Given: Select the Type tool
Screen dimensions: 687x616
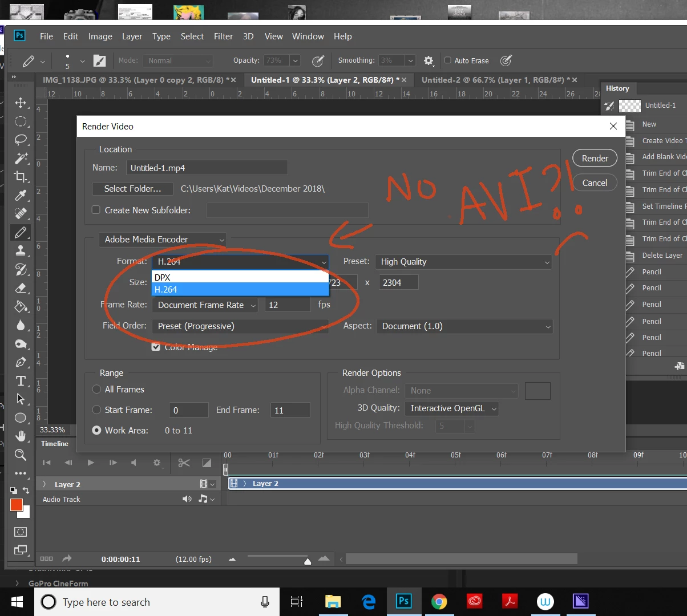Looking at the screenshot, I should pyautogui.click(x=21, y=380).
